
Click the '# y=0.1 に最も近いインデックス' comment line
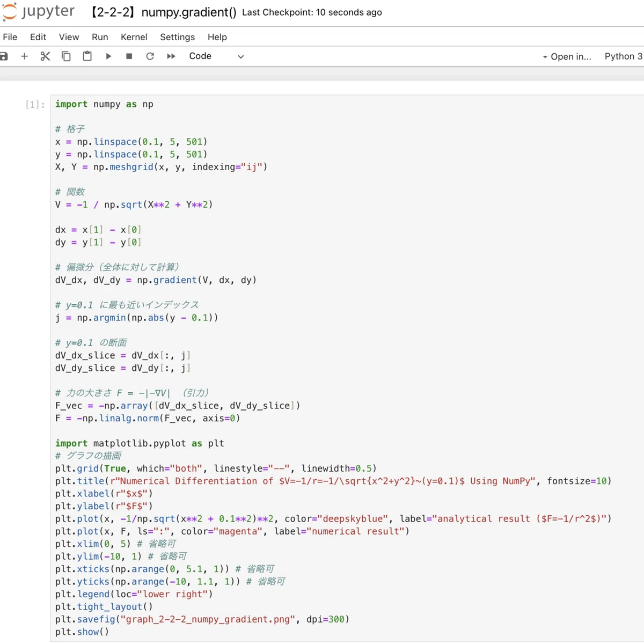click(x=127, y=305)
